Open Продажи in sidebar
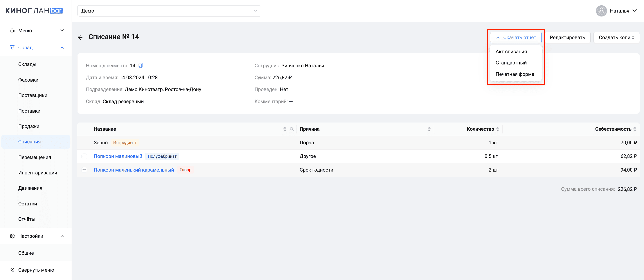 (29, 126)
